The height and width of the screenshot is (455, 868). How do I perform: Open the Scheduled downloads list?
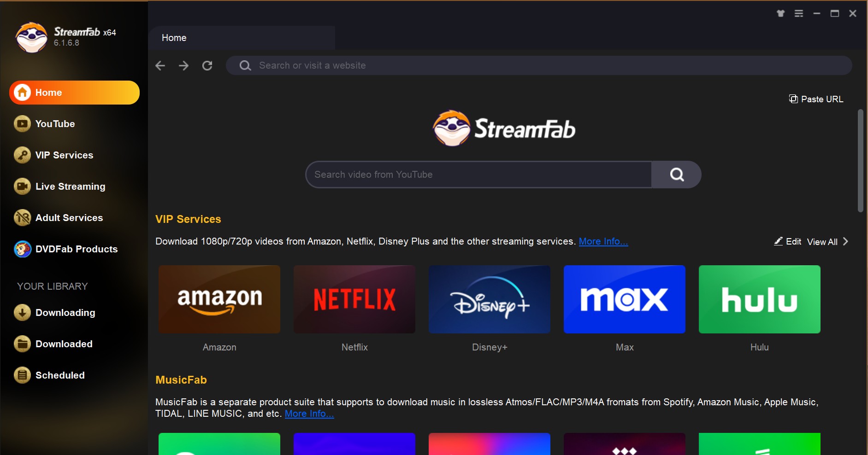coord(74,375)
